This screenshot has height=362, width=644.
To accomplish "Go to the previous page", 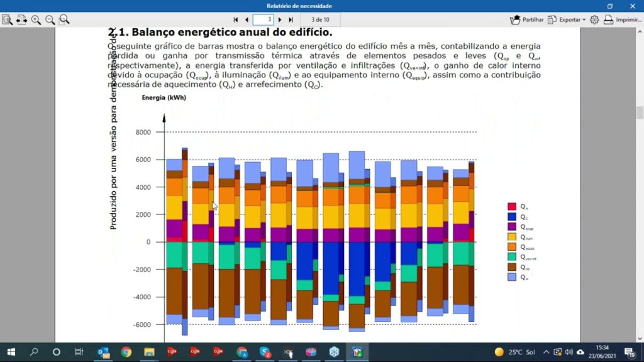I will (x=246, y=19).
